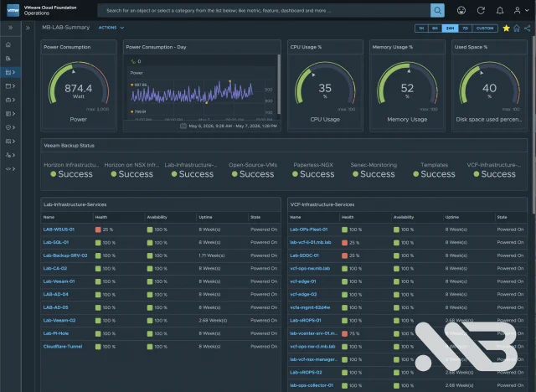Viewport: 536px width, 392px height.
Task: Expand the checkmark-circle sidebar item
Action: point(10,127)
